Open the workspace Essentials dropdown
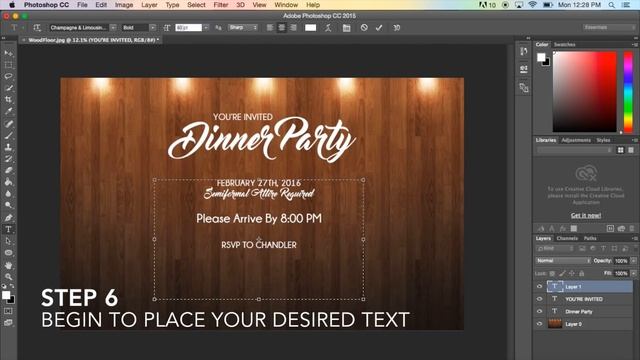 tap(609, 27)
